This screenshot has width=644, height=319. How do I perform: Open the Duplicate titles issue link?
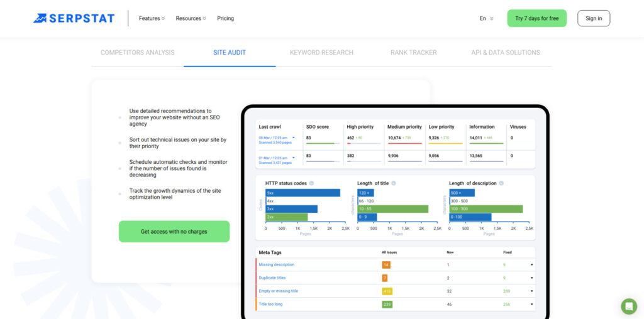click(x=273, y=278)
